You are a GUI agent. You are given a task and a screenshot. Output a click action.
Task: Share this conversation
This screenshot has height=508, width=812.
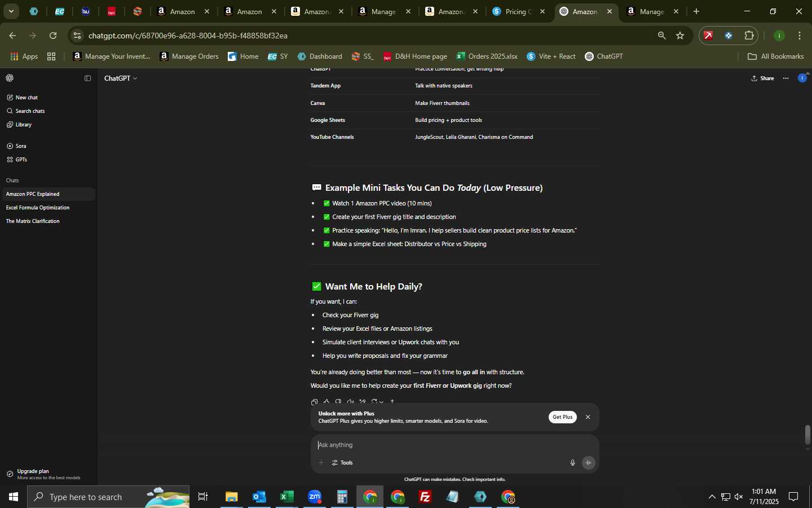762,78
